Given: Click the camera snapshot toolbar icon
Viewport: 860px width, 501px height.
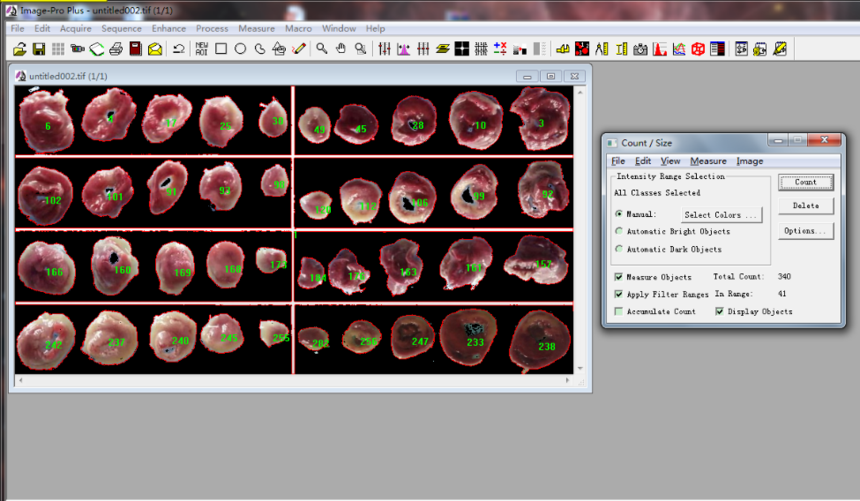Looking at the screenshot, I should pos(640,48).
